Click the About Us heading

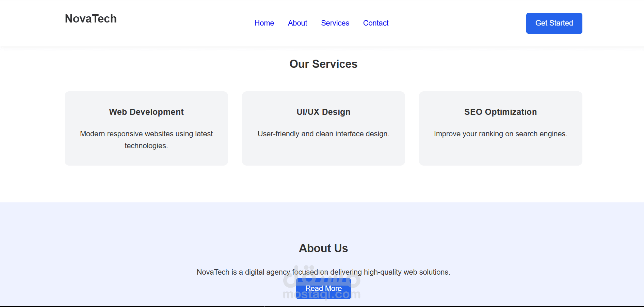(323, 248)
